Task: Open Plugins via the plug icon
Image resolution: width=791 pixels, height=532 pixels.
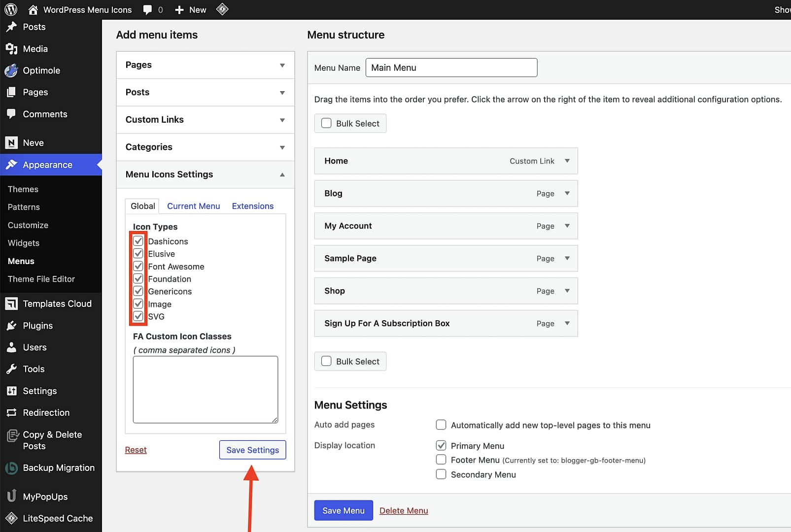Action: 11,326
